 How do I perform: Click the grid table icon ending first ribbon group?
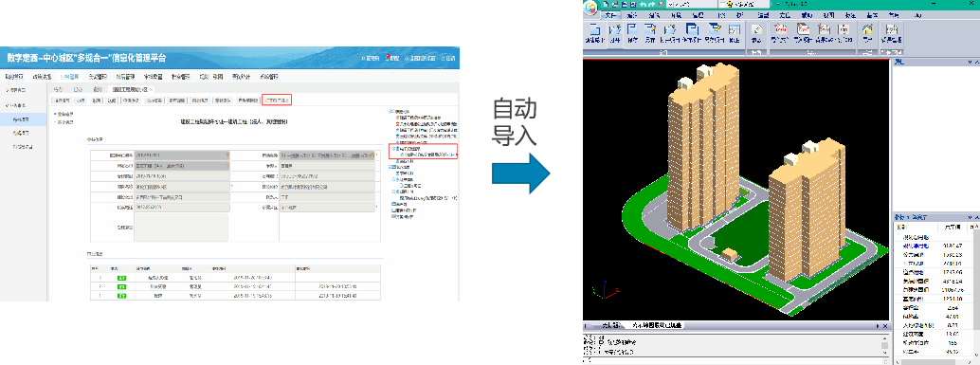[735, 28]
